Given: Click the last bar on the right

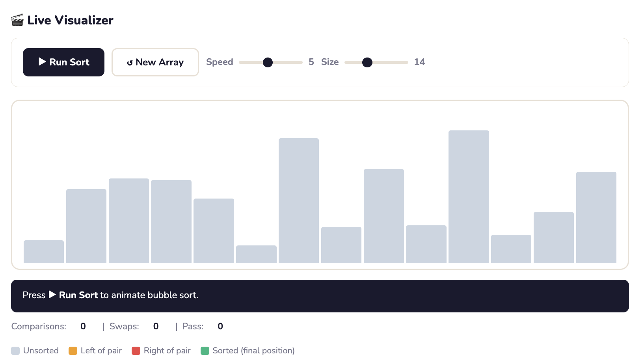Looking at the screenshot, I should click(x=596, y=217).
